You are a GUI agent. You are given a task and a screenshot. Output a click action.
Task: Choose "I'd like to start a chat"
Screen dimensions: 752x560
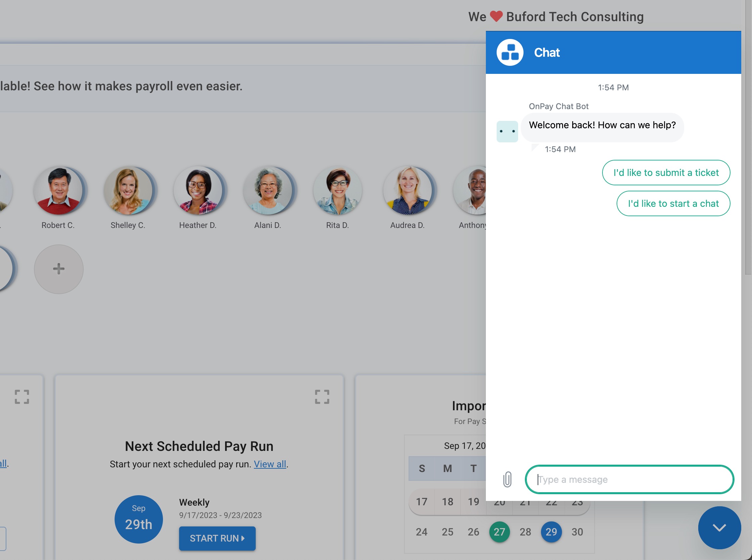point(673,203)
